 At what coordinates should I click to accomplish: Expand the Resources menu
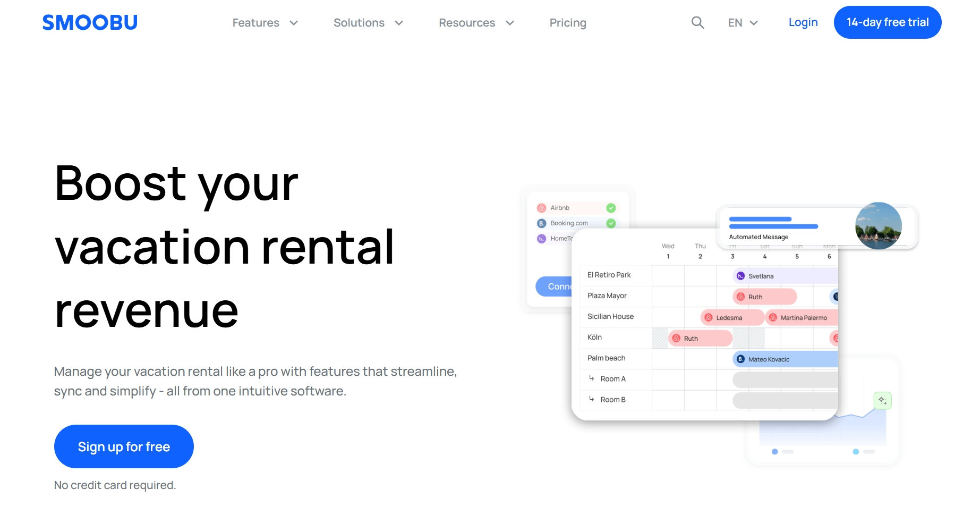coord(476,23)
